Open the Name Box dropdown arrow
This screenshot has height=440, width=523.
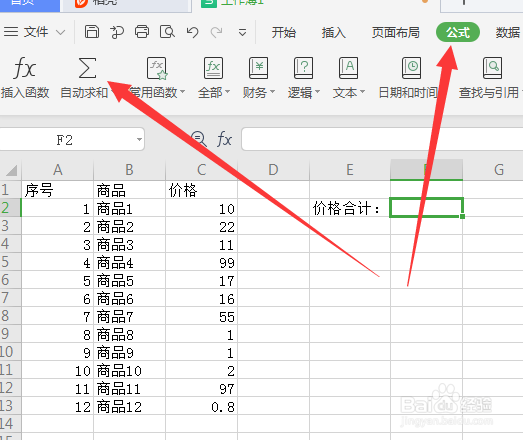click(139, 139)
